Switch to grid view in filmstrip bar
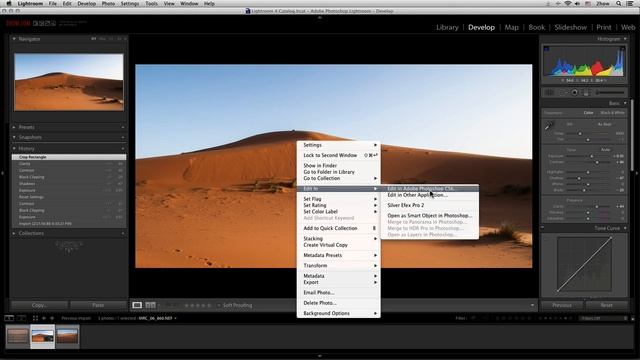 (35, 318)
